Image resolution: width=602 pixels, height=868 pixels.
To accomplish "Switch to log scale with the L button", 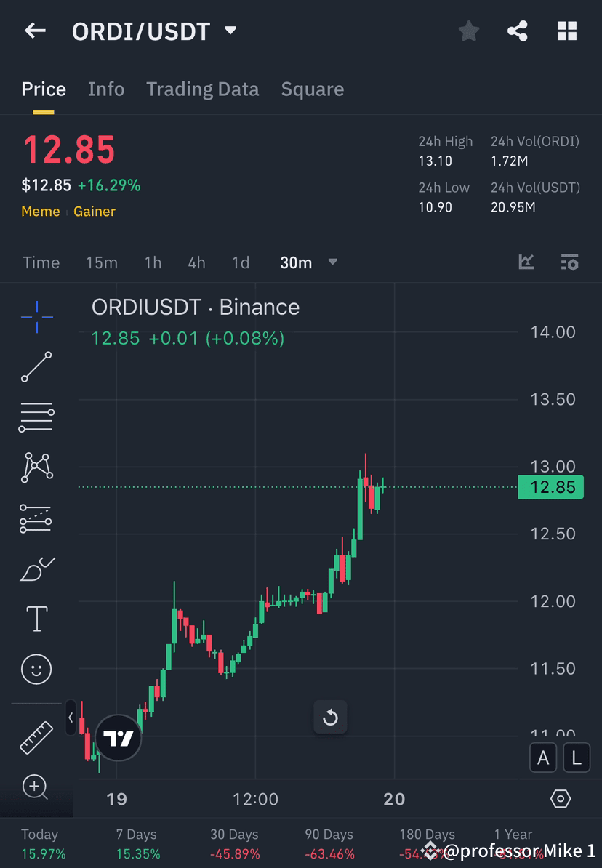I will [576, 758].
